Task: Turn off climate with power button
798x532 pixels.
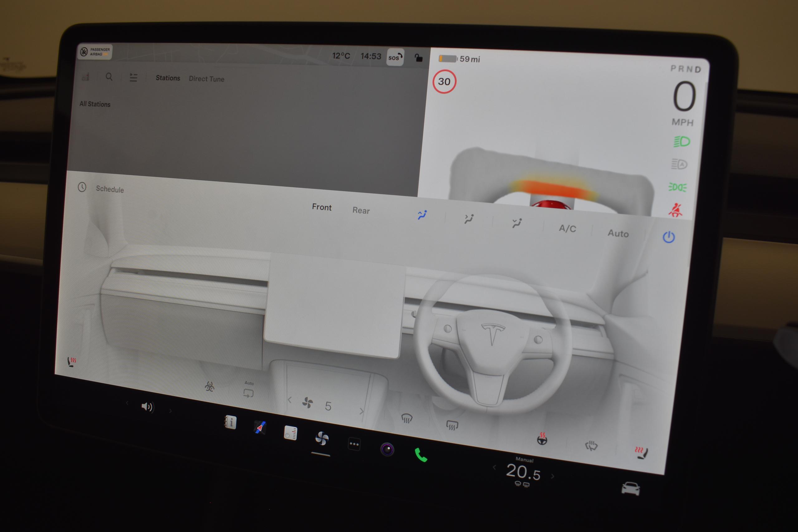Action: click(669, 237)
